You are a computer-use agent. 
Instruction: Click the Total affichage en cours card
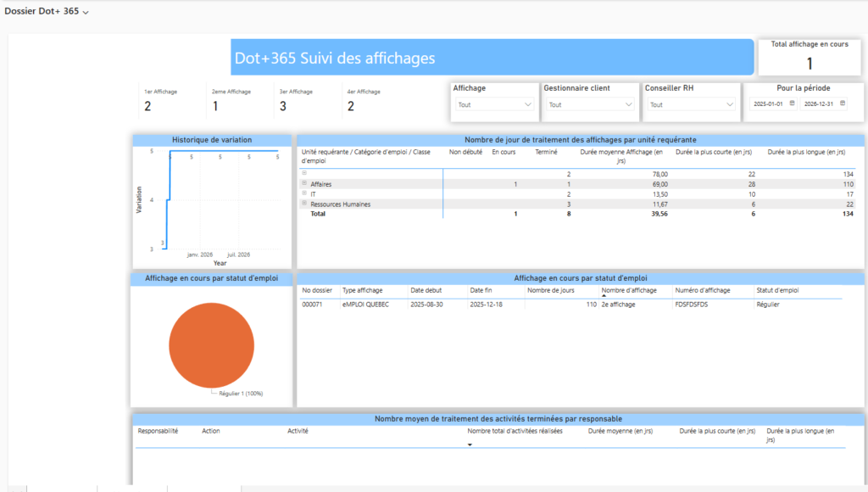pyautogui.click(x=809, y=57)
